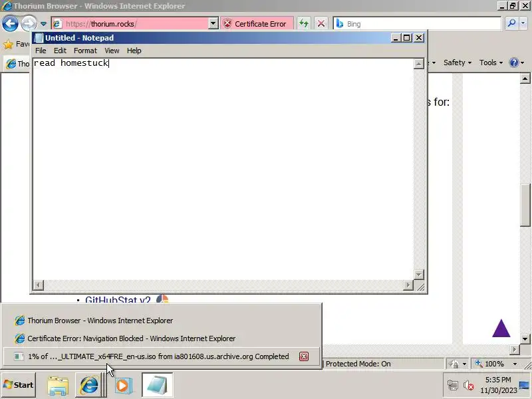Click the IE Help question-mark icon

513,63
